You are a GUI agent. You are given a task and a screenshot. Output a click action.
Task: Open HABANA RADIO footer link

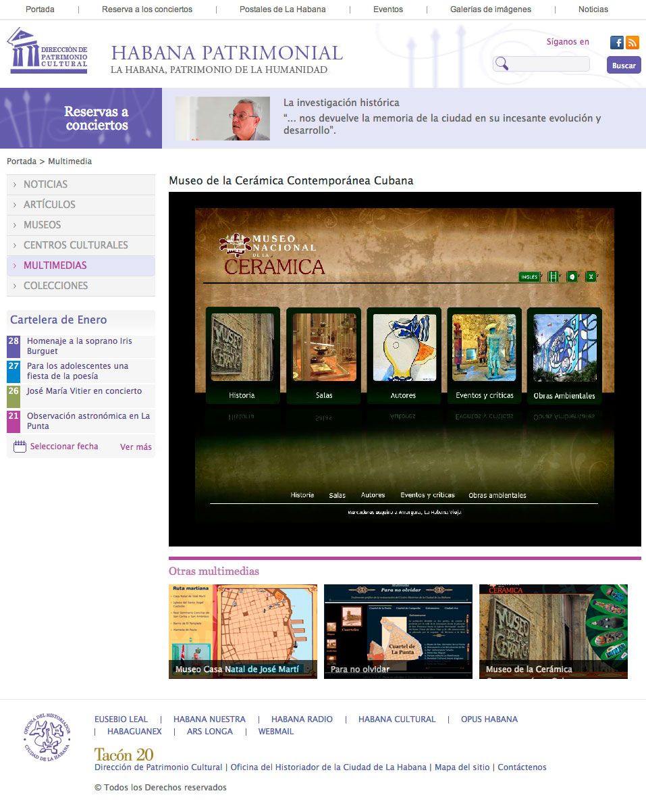click(x=302, y=719)
